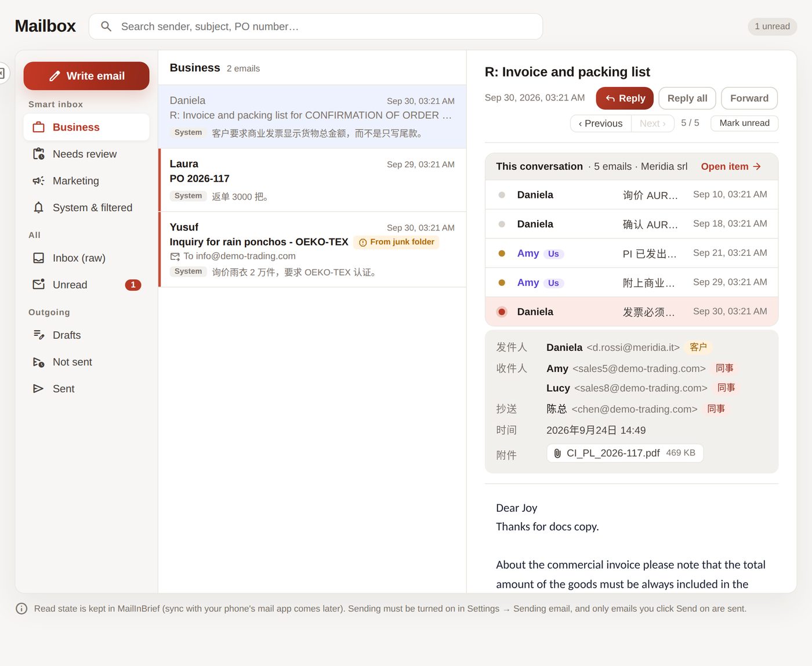Forward the invoice email
This screenshot has height=666, width=812.
[x=749, y=99]
